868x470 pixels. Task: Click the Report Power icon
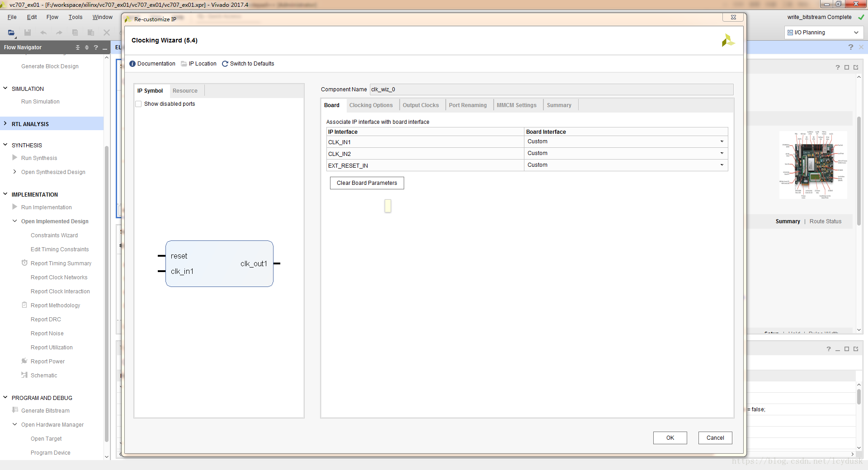tap(24, 361)
